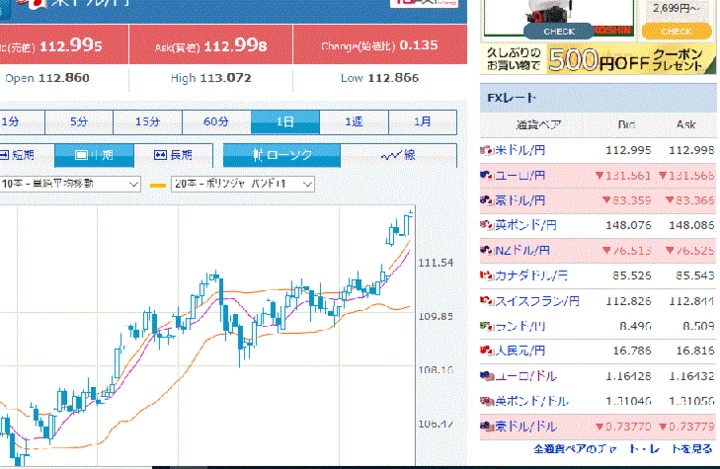Image resolution: width=720 pixels, height=469 pixels.
Task: Open the ユーロ/円 rate link
Action: click(x=520, y=175)
